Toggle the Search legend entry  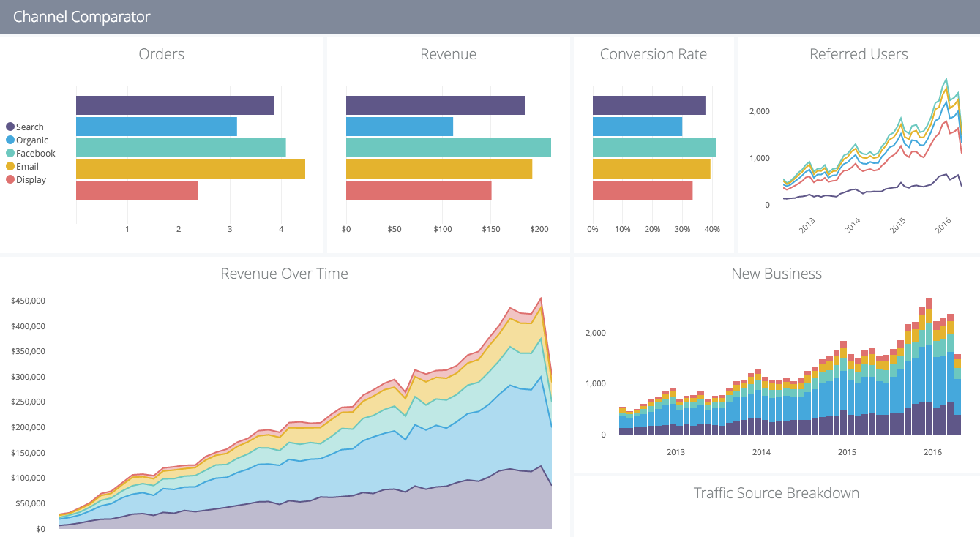(x=27, y=127)
